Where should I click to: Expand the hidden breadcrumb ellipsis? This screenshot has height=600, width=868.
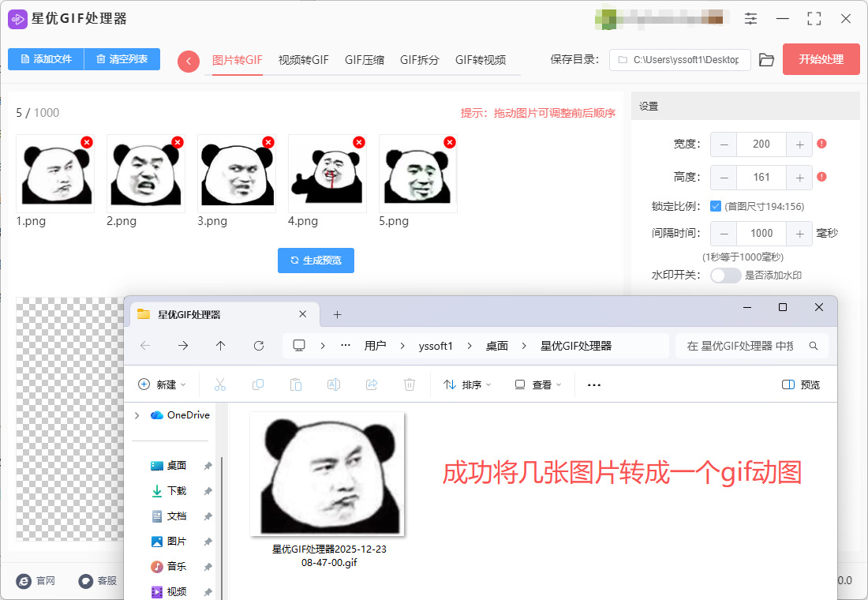click(346, 345)
